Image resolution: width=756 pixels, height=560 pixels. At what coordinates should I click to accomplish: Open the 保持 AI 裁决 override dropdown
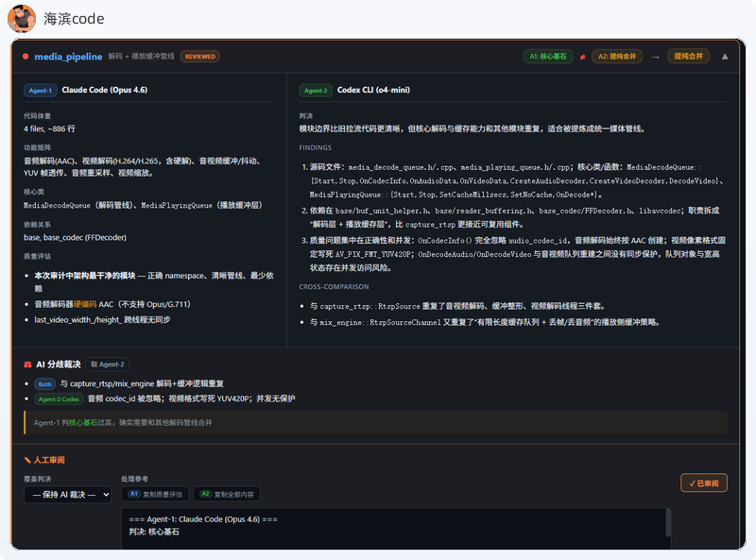(x=67, y=495)
